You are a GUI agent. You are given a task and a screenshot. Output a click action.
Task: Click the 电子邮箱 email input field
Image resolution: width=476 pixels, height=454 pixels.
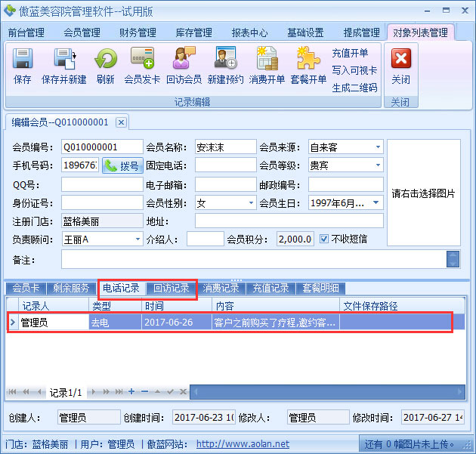[x=225, y=184]
